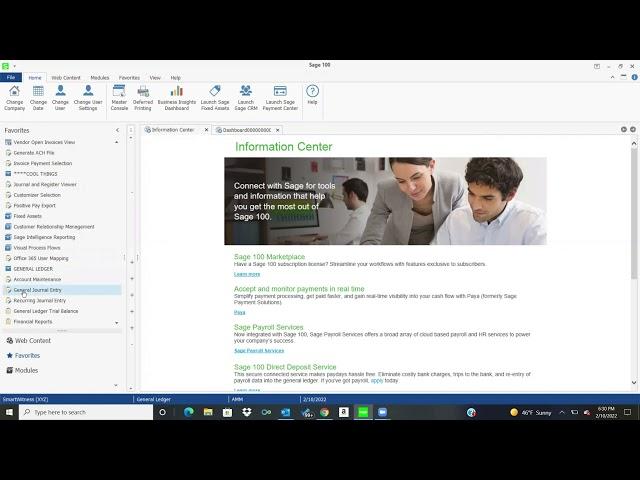Select the Change User ribbon icon

(x=60, y=98)
